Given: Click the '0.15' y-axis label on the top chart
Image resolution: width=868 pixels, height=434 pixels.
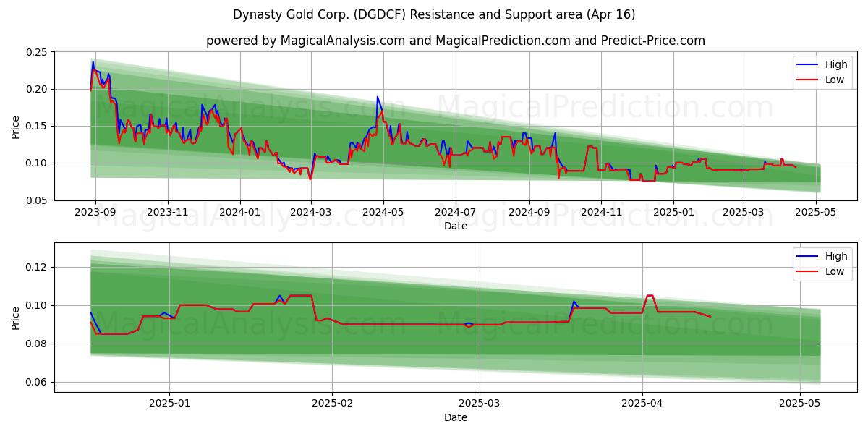Looking at the screenshot, I should point(36,127).
